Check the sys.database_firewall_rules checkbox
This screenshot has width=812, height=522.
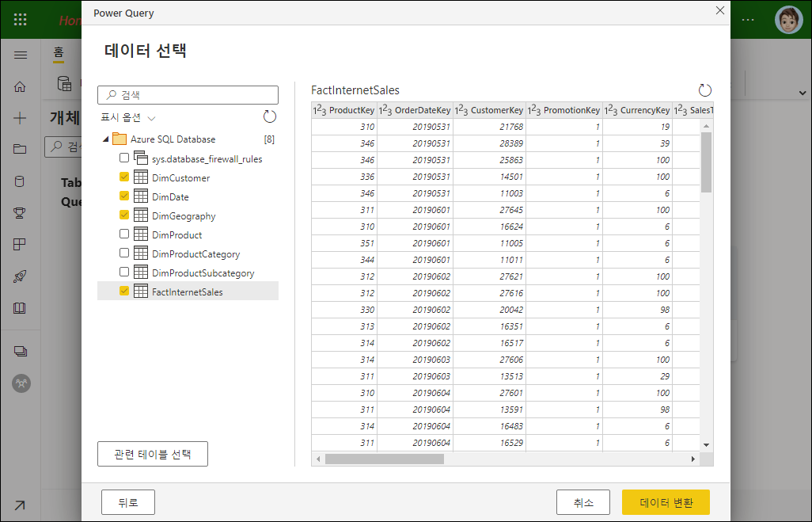124,158
